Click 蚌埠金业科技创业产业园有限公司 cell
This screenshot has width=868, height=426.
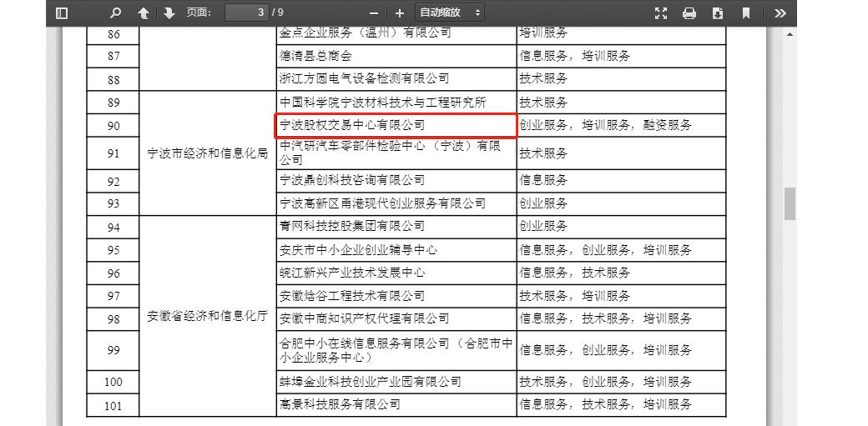point(396,383)
